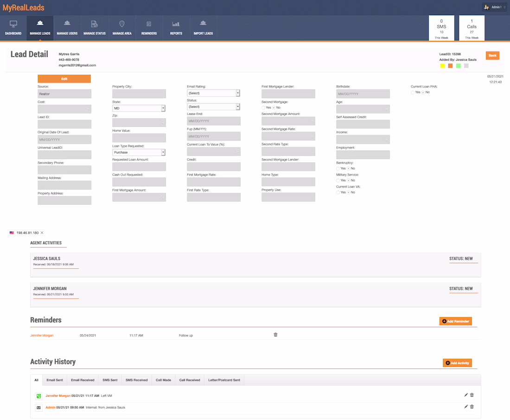Click the envelope email activity icon

pos(38,407)
